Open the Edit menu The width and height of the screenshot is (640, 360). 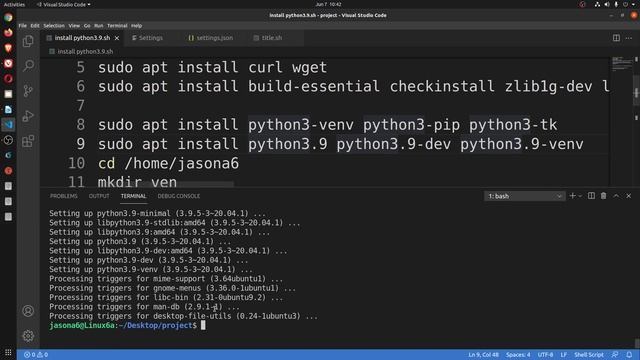coord(35,26)
